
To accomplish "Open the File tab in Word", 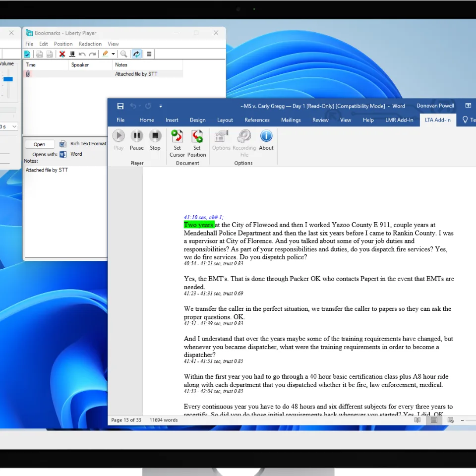I will (120, 120).
